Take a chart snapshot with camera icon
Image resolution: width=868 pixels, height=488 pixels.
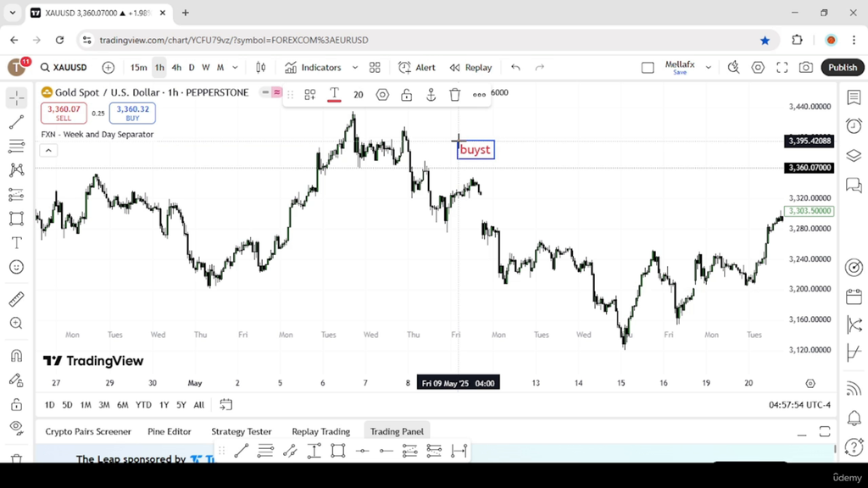click(806, 68)
